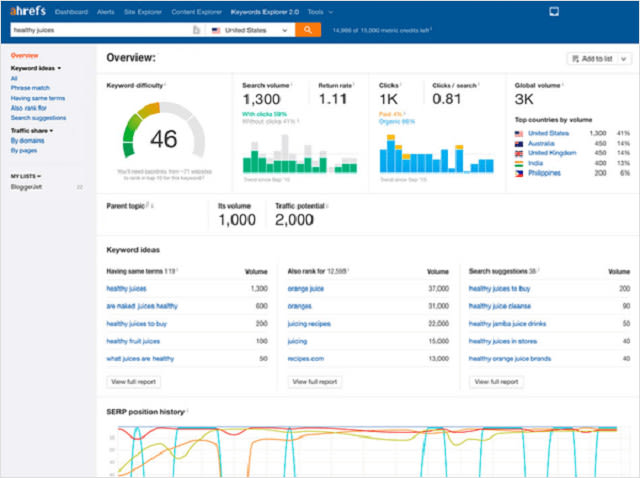Click the orange search magnifier button
Screen dimensions: 640x478
(x=307, y=30)
